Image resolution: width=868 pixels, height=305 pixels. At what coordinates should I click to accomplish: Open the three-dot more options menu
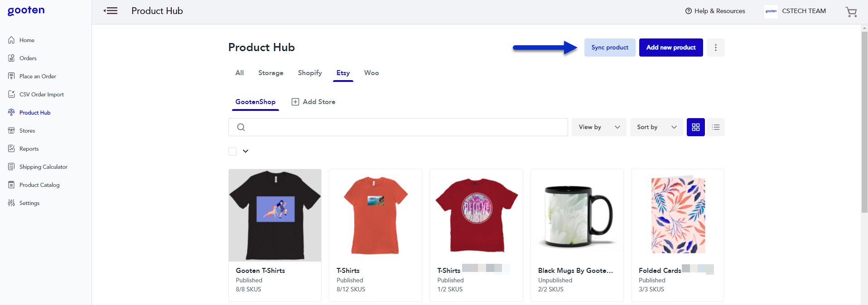click(716, 48)
